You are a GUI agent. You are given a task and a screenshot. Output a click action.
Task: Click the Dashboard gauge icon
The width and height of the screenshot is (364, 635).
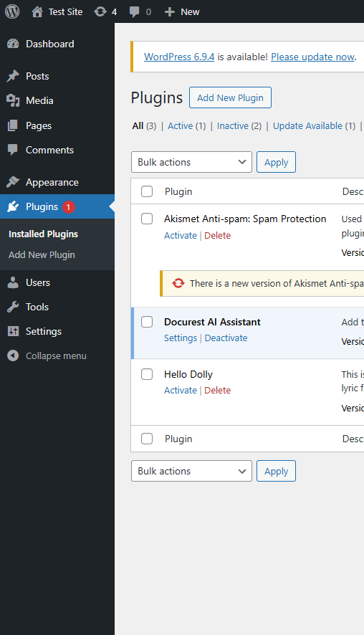tap(13, 44)
